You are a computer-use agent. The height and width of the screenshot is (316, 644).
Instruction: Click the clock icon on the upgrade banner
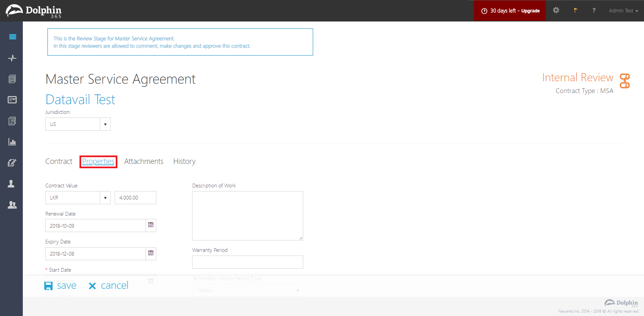[x=484, y=11]
